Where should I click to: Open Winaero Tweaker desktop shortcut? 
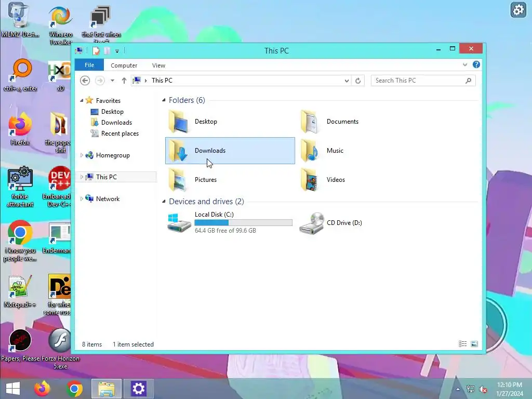coord(60,25)
